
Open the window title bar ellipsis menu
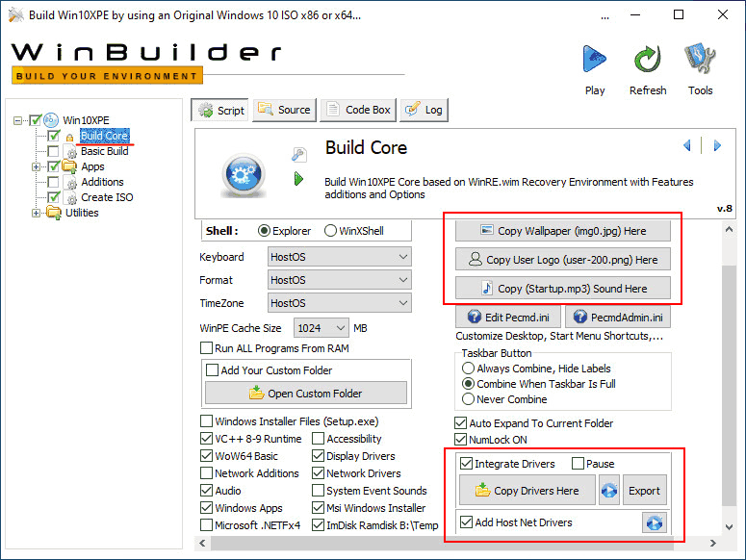605,15
